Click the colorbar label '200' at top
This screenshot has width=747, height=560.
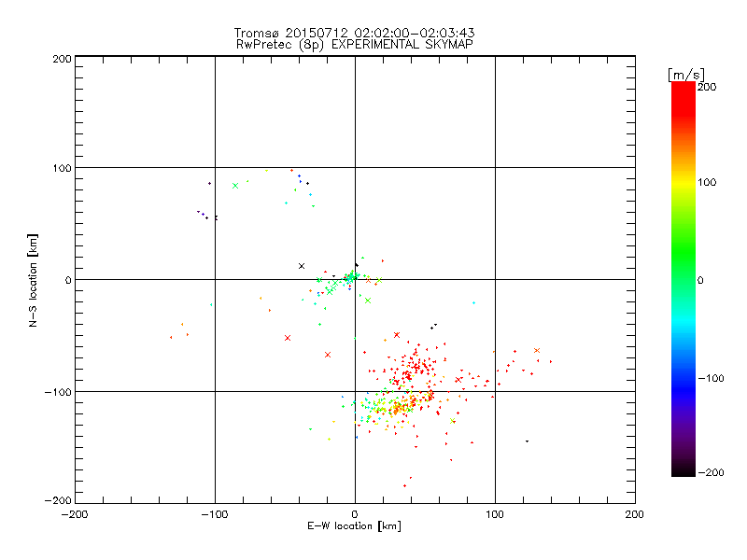(707, 87)
